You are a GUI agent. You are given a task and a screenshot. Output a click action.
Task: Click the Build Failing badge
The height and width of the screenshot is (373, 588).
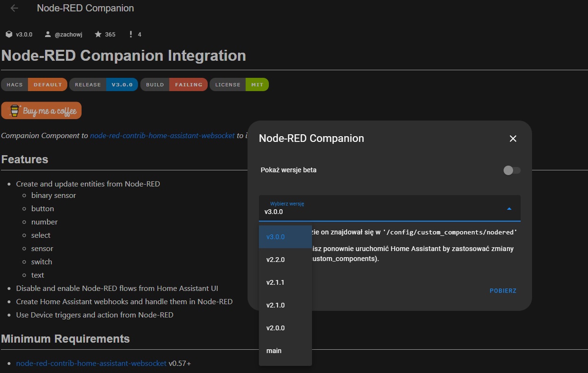click(x=174, y=84)
